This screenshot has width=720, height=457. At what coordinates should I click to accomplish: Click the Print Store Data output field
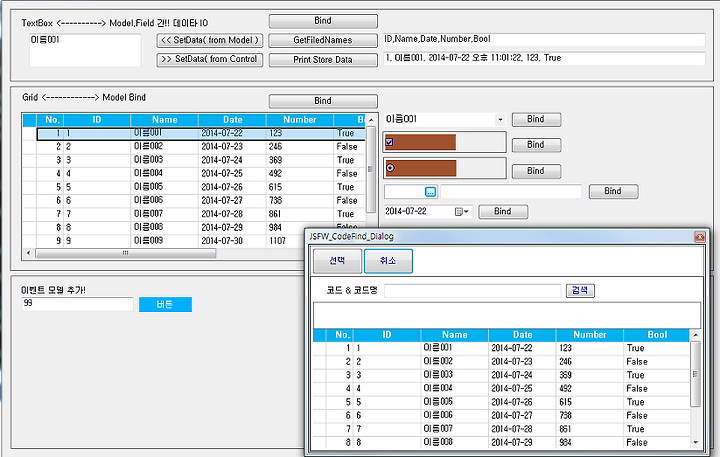click(x=544, y=59)
